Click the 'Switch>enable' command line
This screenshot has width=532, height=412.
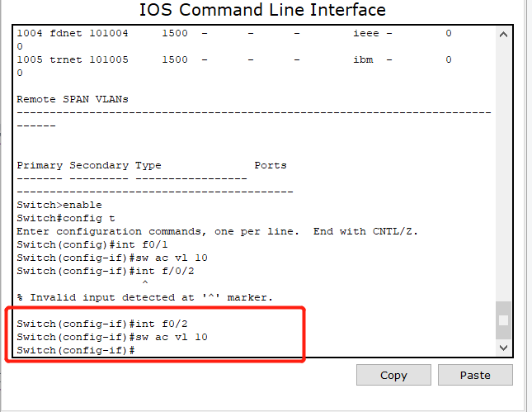tap(59, 205)
